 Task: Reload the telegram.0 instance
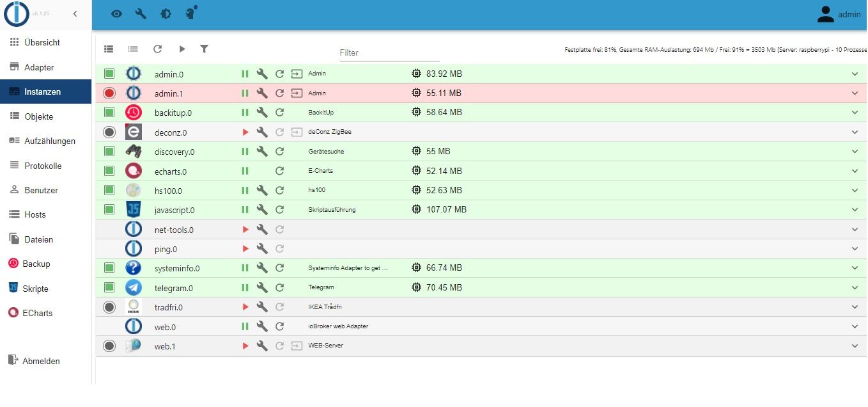(279, 287)
